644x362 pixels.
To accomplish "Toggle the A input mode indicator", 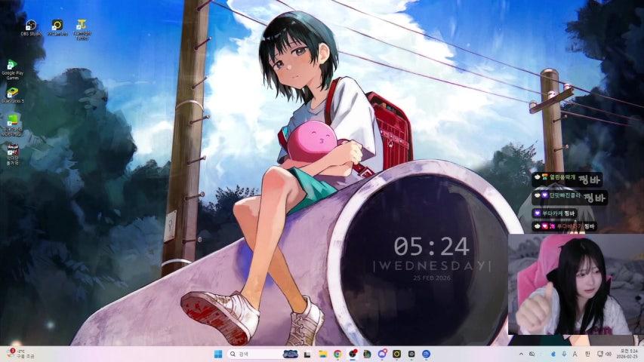I will pyautogui.click(x=575, y=354).
